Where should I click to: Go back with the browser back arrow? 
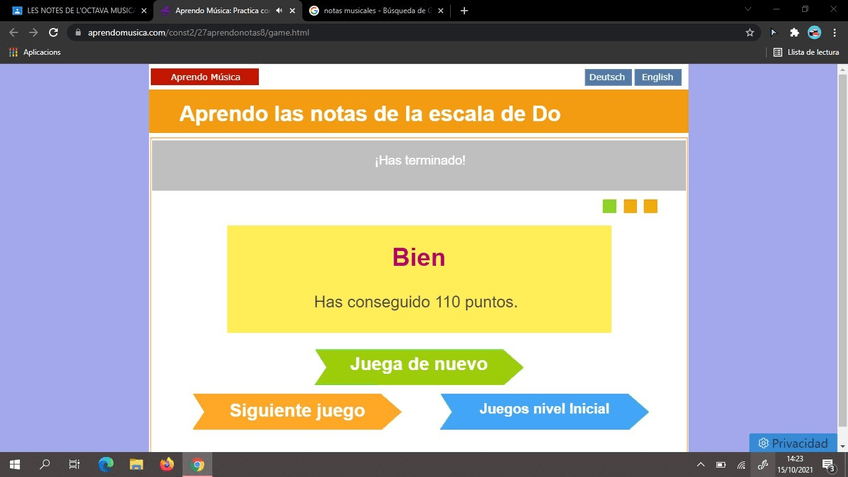[14, 32]
